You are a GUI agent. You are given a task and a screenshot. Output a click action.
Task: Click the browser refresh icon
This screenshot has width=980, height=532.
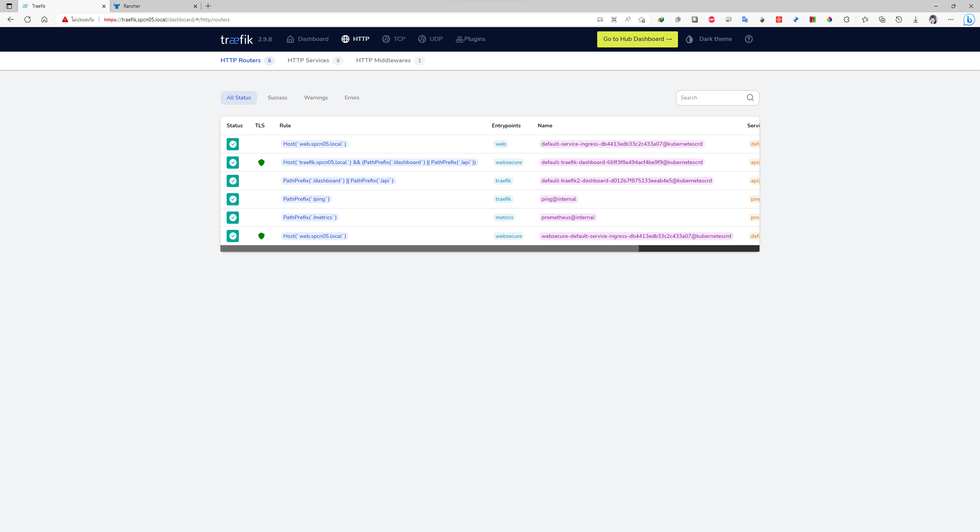click(28, 20)
